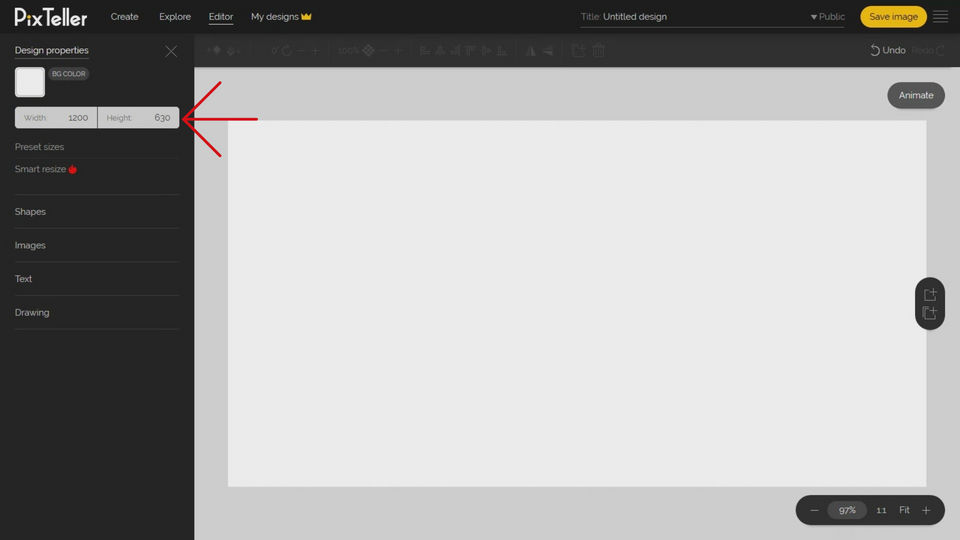Image resolution: width=960 pixels, height=540 pixels.
Task: Zoom out with the minus button
Action: 814,510
